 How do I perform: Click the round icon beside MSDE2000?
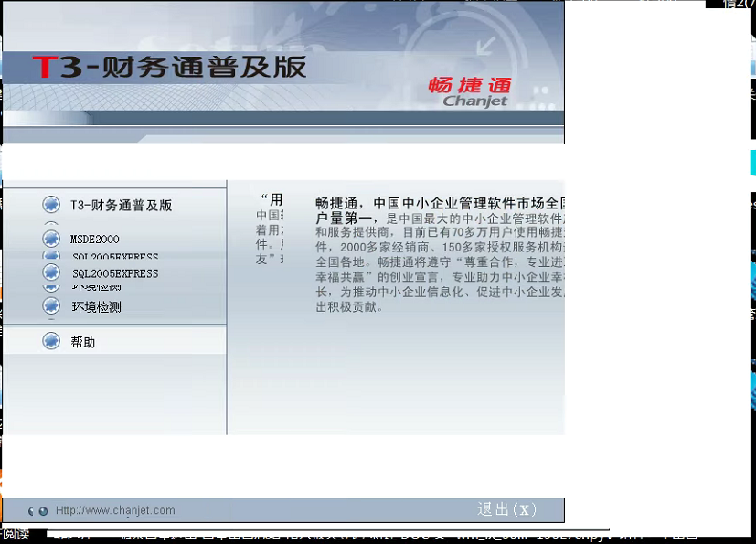coord(51,239)
